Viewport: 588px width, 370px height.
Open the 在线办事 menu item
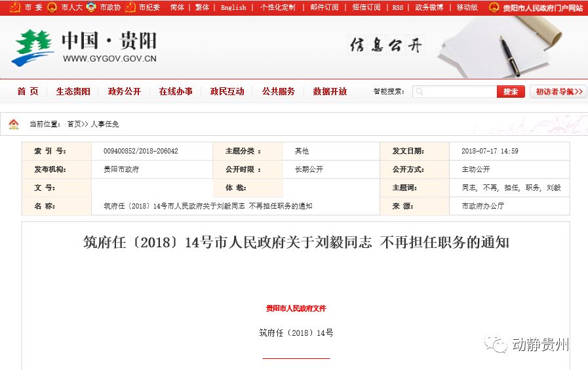[x=176, y=92]
